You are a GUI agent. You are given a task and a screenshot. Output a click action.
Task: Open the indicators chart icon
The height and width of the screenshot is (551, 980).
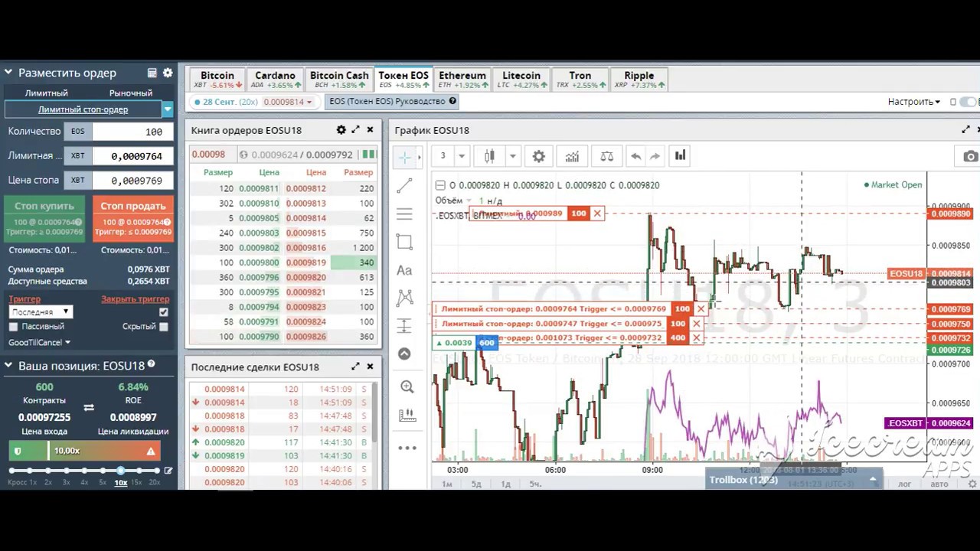coord(572,156)
